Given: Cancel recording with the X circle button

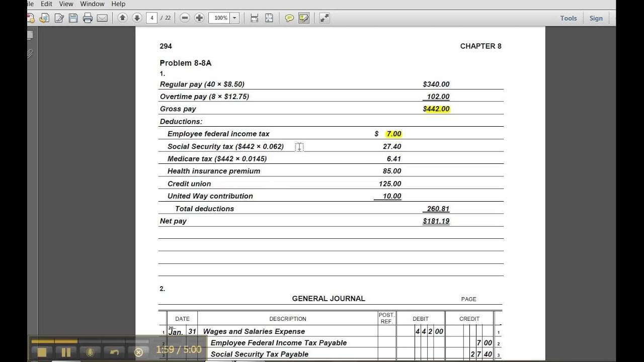Looking at the screenshot, I should 138,352.
